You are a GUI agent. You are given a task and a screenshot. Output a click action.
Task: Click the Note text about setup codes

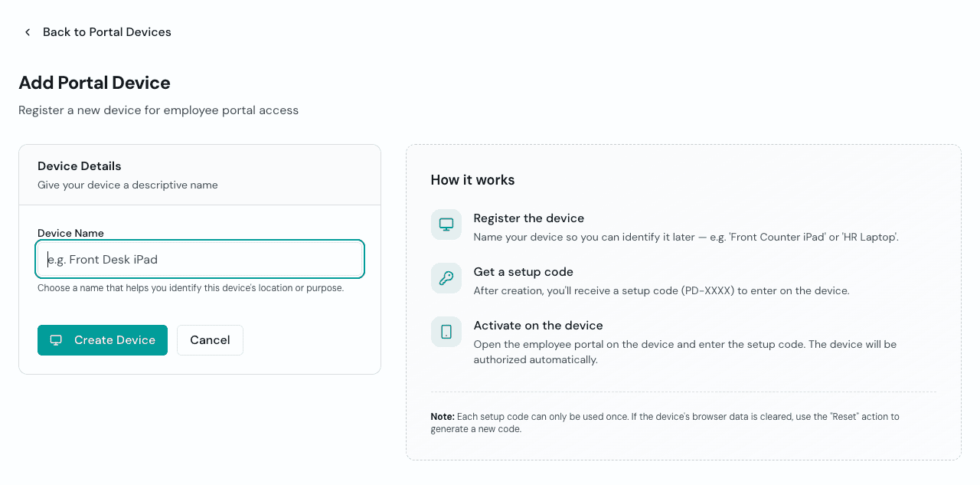pos(665,422)
